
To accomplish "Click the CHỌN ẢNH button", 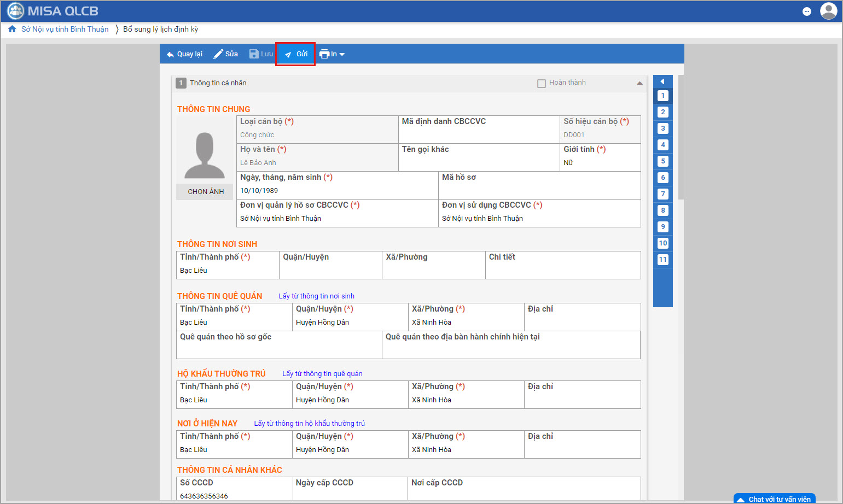I will [x=206, y=192].
